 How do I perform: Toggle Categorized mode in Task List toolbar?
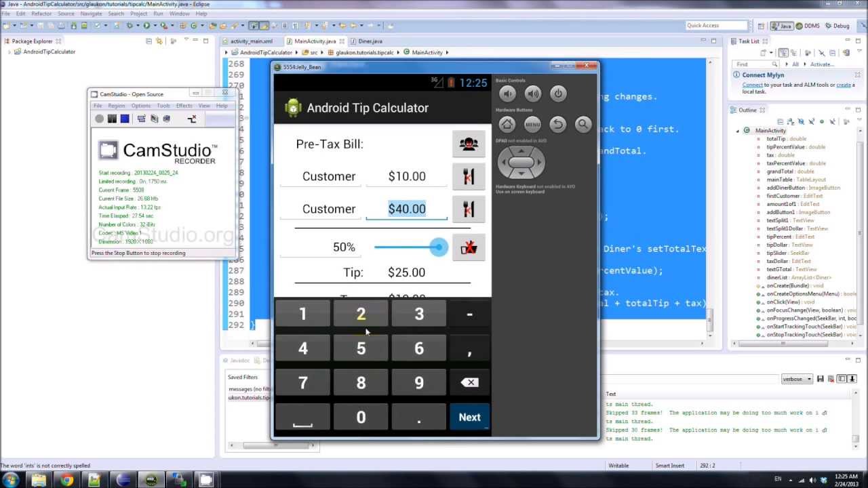coord(784,53)
